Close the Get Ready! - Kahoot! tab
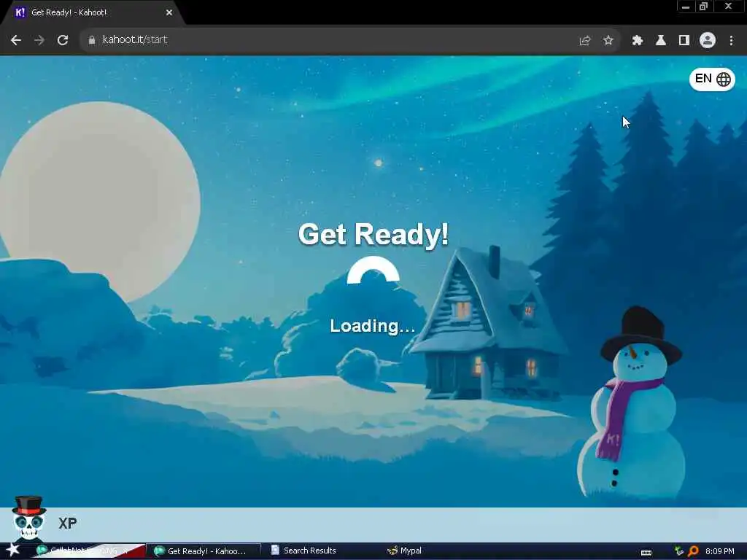 [169, 13]
